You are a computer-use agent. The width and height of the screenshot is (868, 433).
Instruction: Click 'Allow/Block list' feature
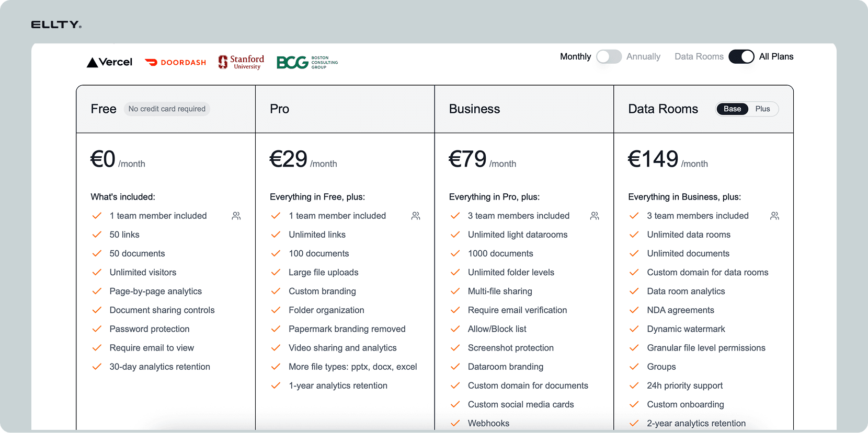pos(497,329)
